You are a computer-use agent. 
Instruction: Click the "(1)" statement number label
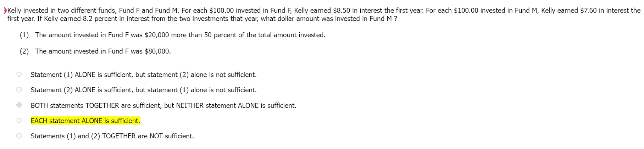point(24,35)
